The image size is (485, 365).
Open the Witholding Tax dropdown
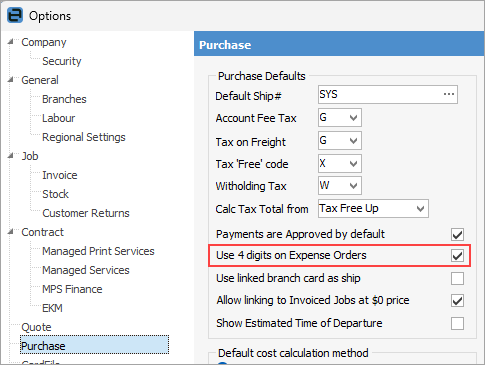(353, 186)
